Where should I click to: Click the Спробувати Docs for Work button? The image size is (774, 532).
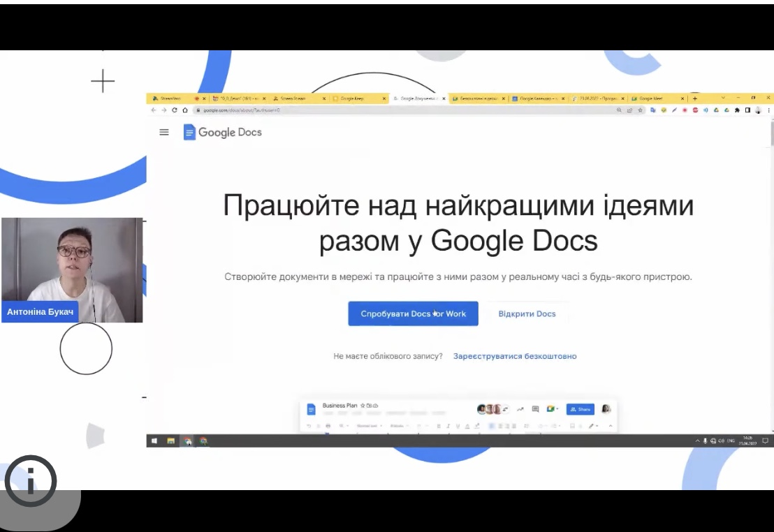pyautogui.click(x=413, y=314)
